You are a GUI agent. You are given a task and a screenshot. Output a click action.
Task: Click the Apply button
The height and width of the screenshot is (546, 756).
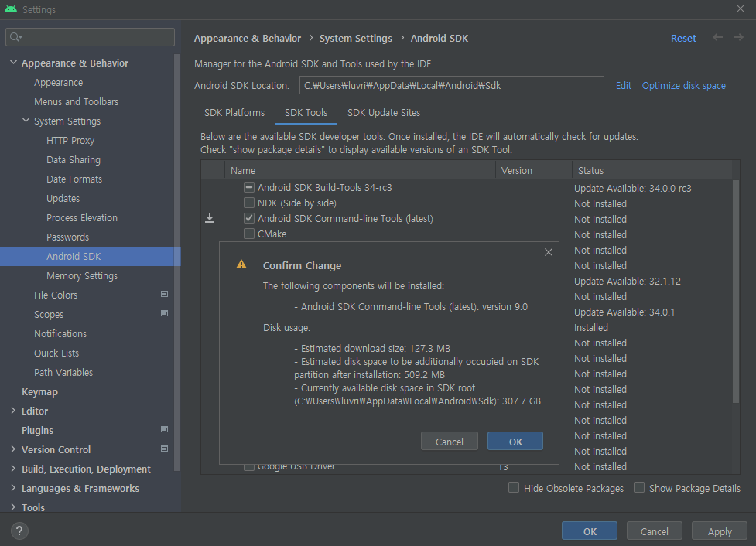[720, 531]
